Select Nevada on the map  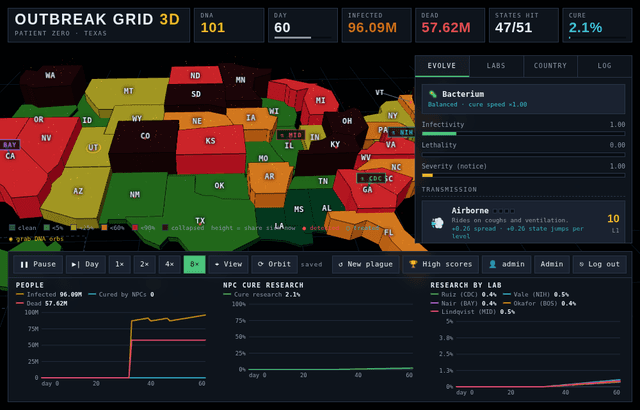tap(46, 138)
